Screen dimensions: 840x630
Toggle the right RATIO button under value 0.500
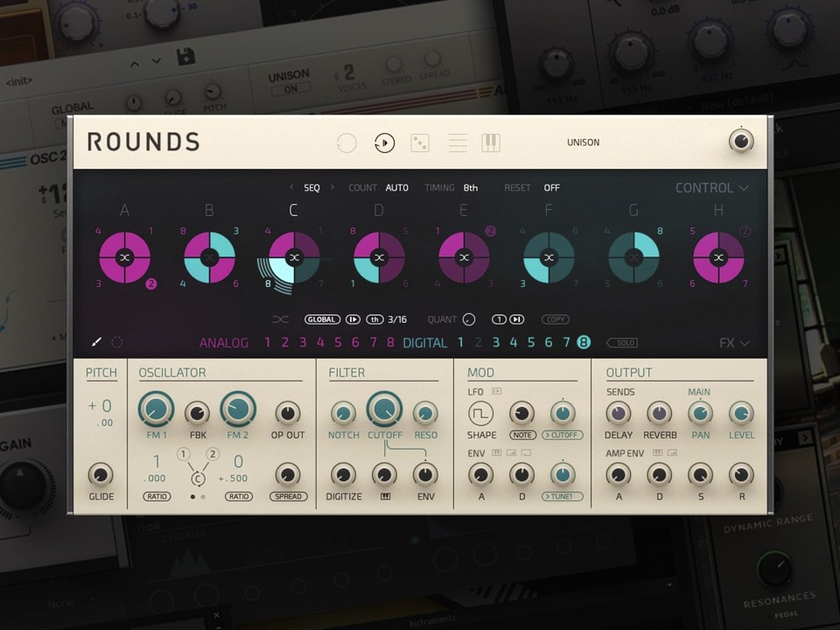[x=239, y=497]
